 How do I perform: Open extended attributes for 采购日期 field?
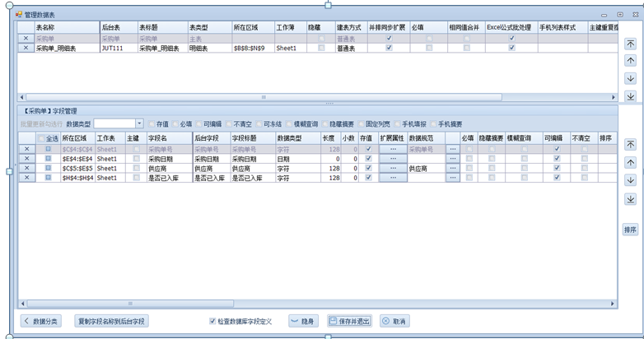click(x=393, y=159)
